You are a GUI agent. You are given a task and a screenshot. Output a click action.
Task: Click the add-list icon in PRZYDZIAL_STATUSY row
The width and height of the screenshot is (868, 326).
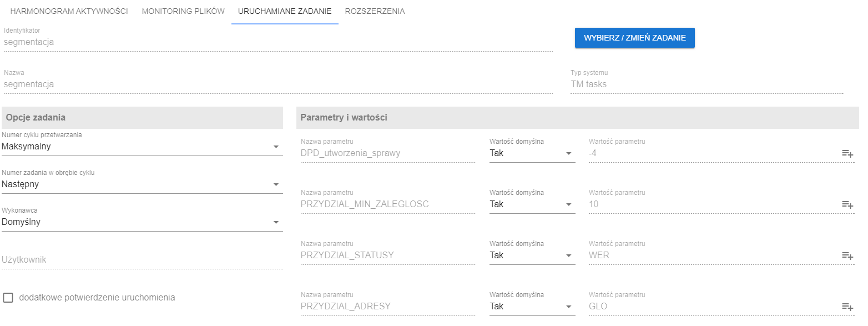pyautogui.click(x=847, y=255)
